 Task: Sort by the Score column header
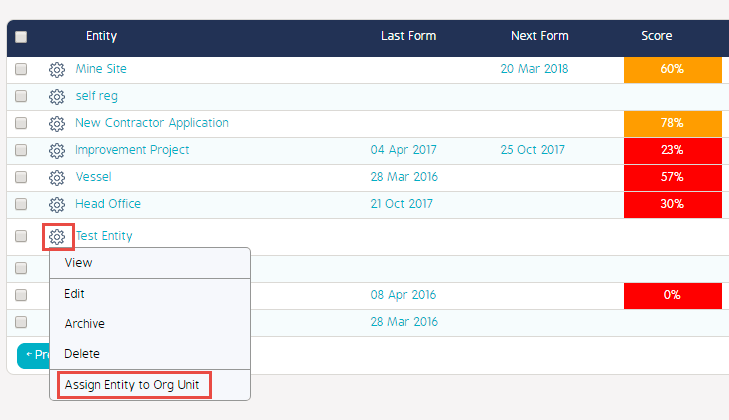[656, 37]
